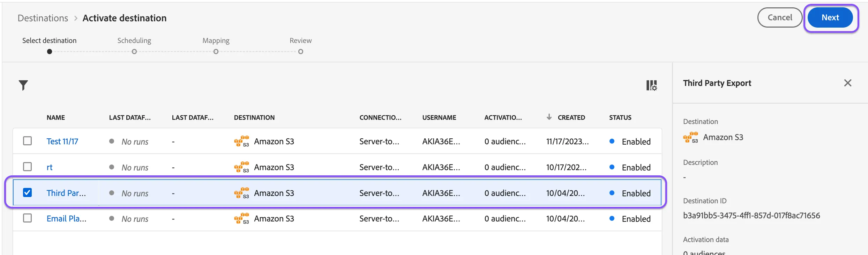Open the Third Par... destination link

coord(66,193)
